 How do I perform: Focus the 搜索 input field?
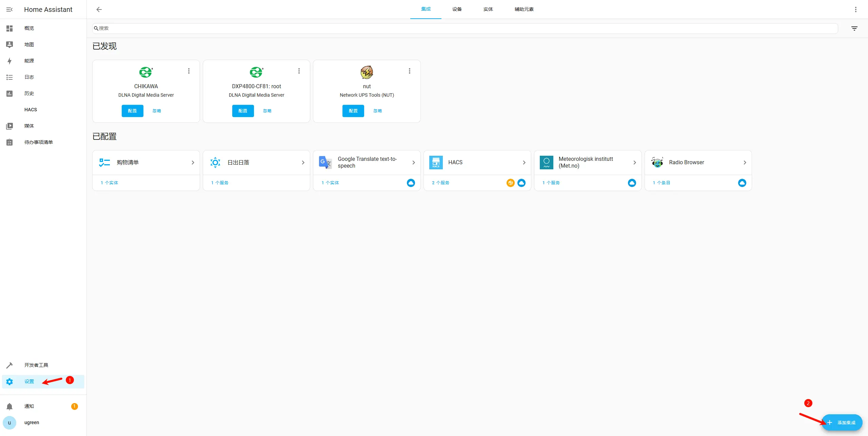tap(465, 29)
